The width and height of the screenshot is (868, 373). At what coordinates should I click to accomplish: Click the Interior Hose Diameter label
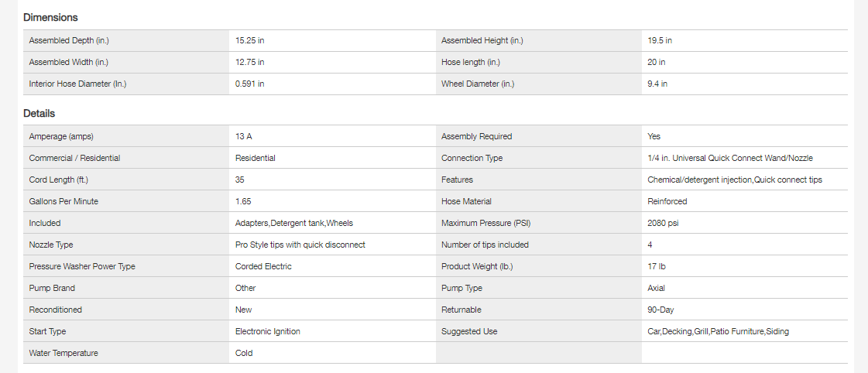point(77,84)
